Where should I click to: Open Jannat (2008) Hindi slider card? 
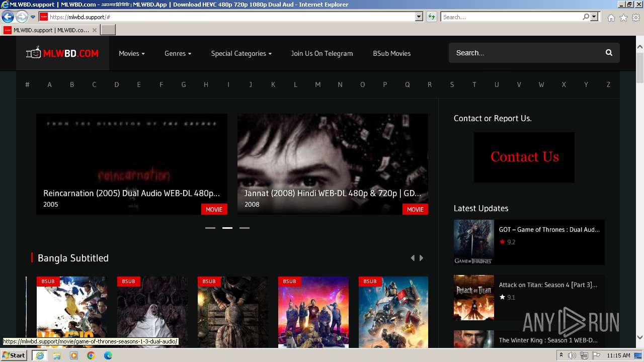333,164
